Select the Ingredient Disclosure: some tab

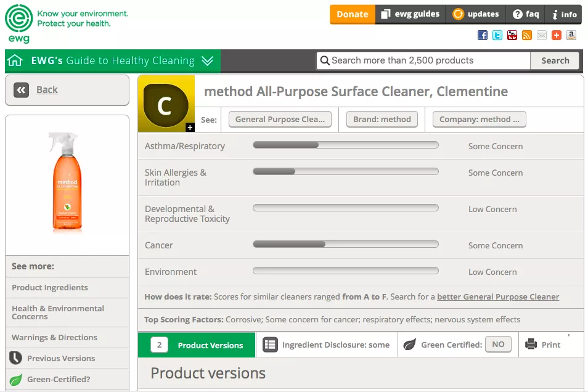click(327, 345)
